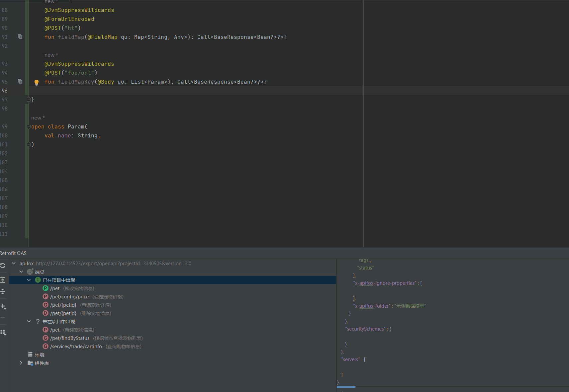Click line number 99 in the gutter
This screenshot has height=392, width=569.
5,126
